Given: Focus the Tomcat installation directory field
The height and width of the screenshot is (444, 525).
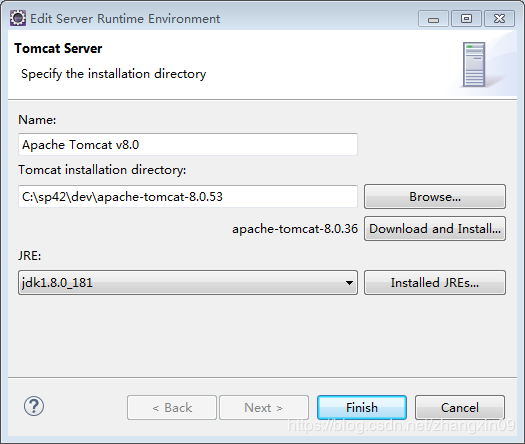Looking at the screenshot, I should pyautogui.click(x=188, y=197).
